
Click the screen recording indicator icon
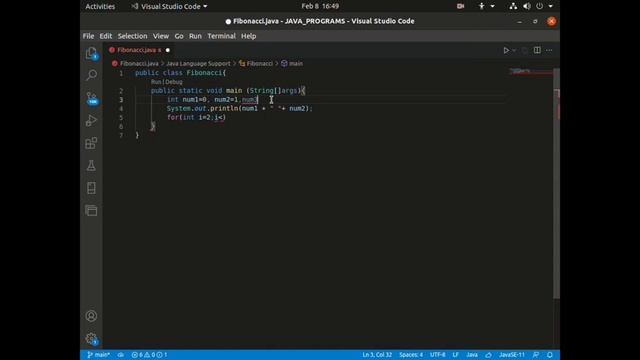point(460,6)
